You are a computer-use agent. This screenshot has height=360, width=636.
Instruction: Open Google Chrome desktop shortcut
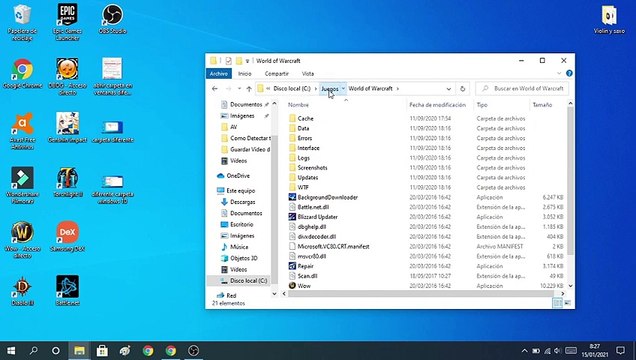(x=22, y=74)
